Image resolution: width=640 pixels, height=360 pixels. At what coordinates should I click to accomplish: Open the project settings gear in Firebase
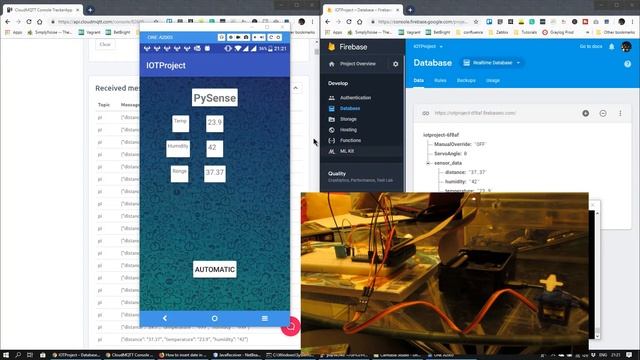coord(395,64)
